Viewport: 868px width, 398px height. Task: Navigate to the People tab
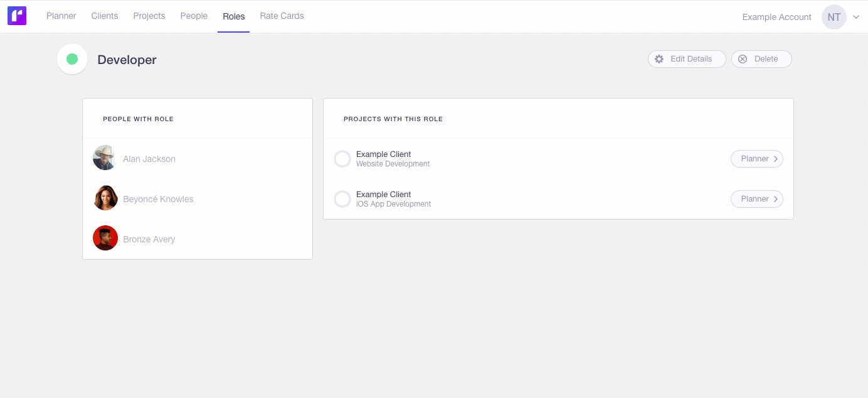[x=194, y=16]
